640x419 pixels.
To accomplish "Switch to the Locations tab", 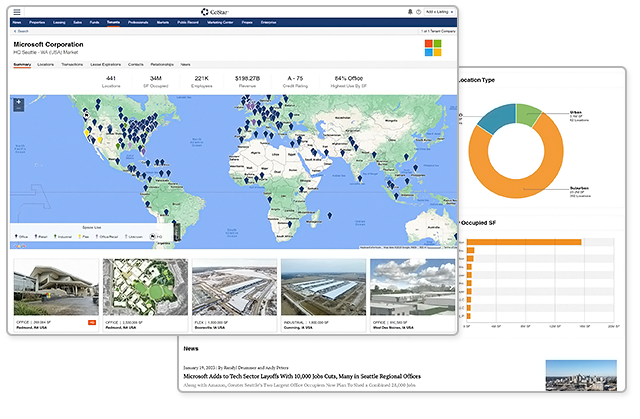I will (x=46, y=63).
